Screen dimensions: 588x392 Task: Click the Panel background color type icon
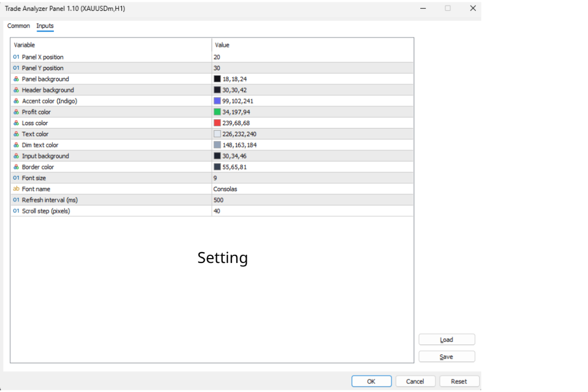click(16, 79)
